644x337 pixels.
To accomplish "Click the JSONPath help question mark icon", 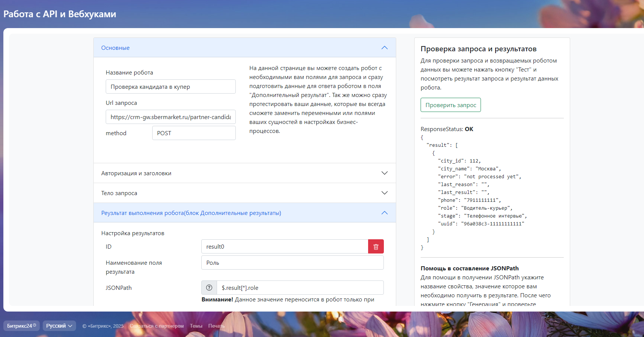I will (x=209, y=288).
